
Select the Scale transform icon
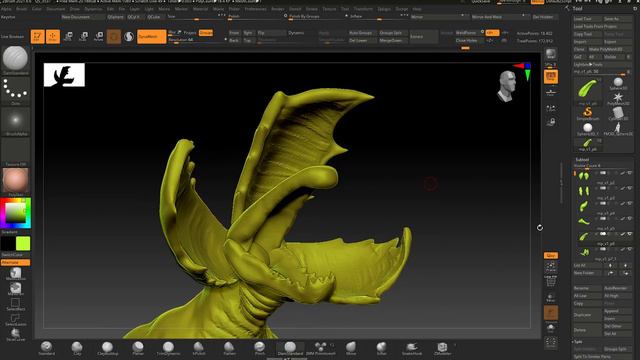point(83,36)
